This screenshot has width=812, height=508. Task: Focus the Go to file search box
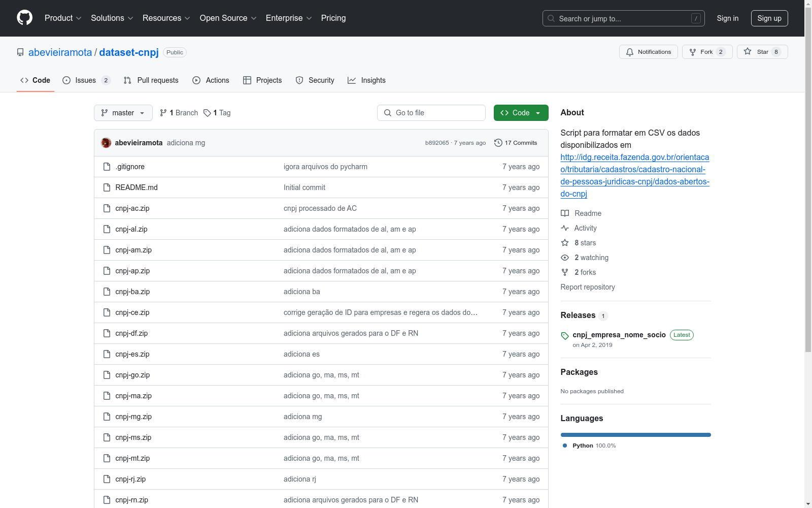(x=431, y=113)
